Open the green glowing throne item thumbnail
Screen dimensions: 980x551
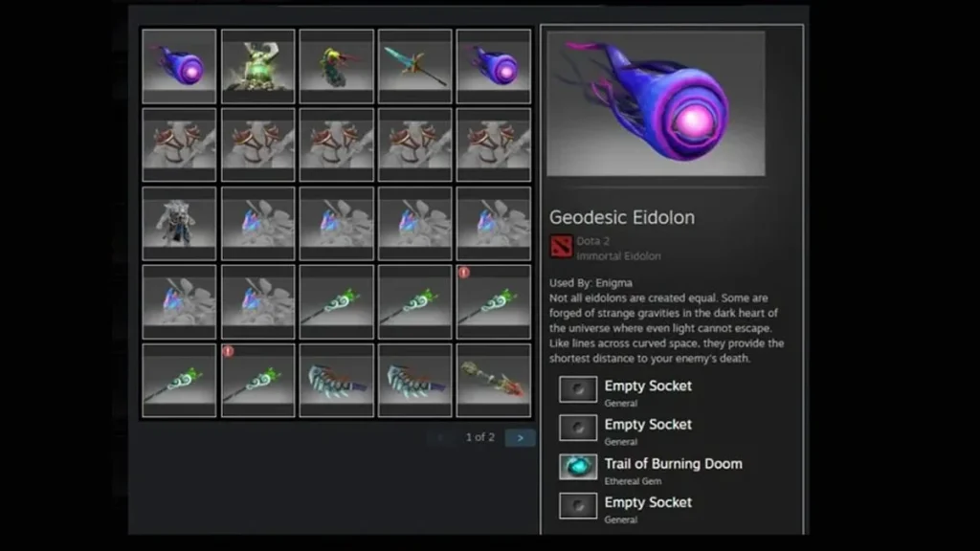(x=257, y=66)
